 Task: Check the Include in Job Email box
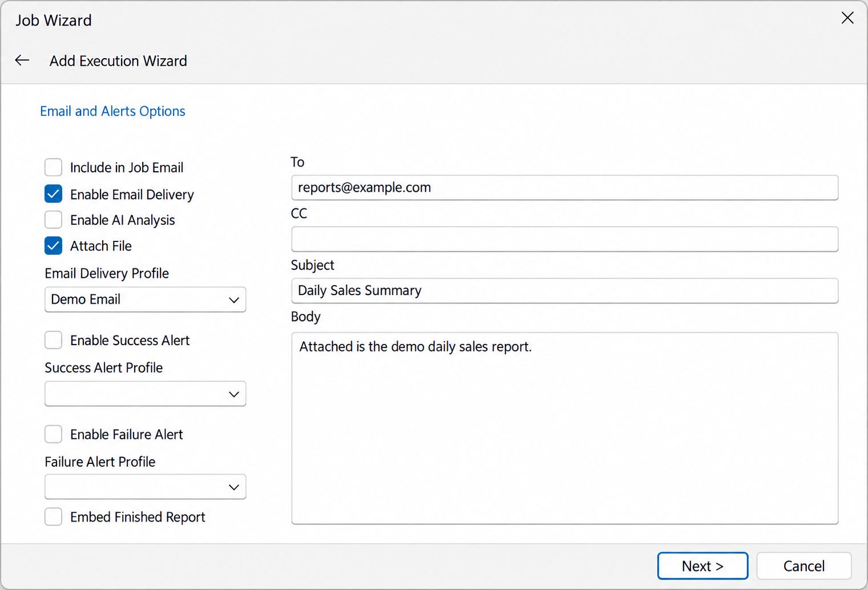click(x=54, y=167)
